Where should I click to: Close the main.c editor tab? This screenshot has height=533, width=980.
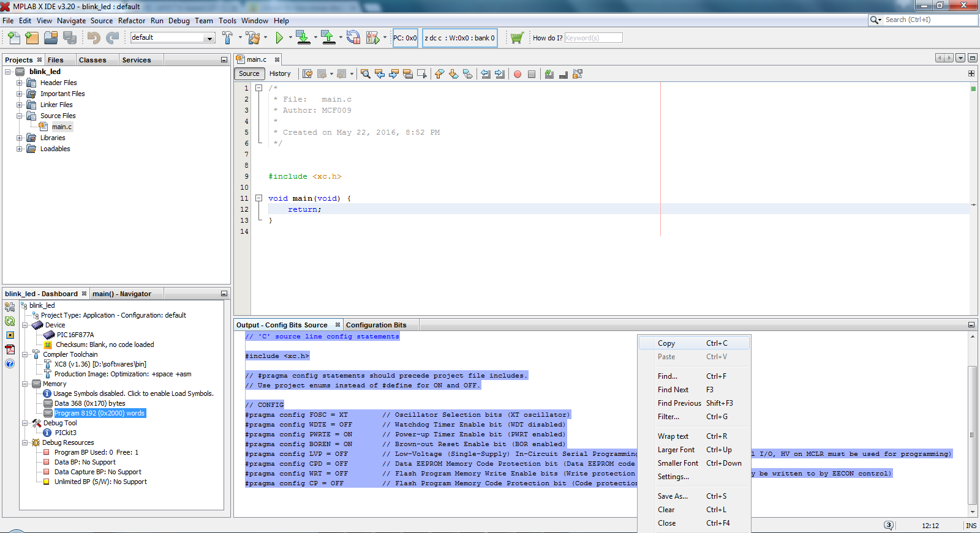coord(277,59)
